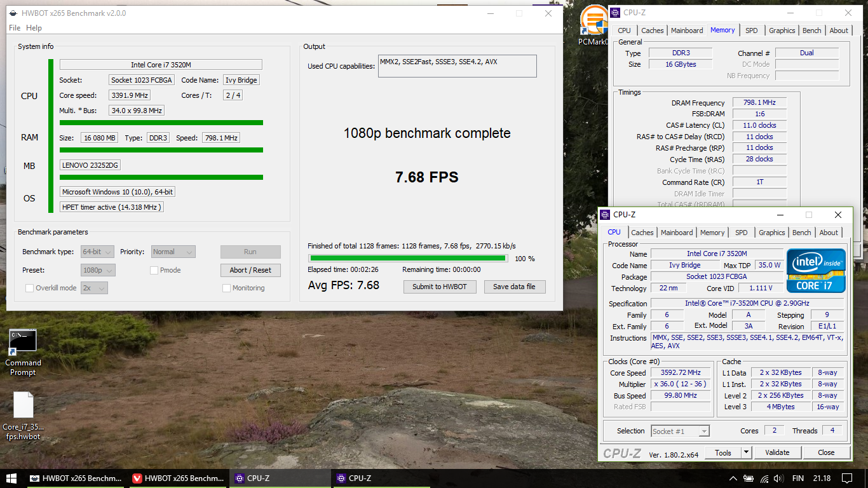Click the CPU-Z Close button
Screen dimensions: 868x488
pos(827,452)
